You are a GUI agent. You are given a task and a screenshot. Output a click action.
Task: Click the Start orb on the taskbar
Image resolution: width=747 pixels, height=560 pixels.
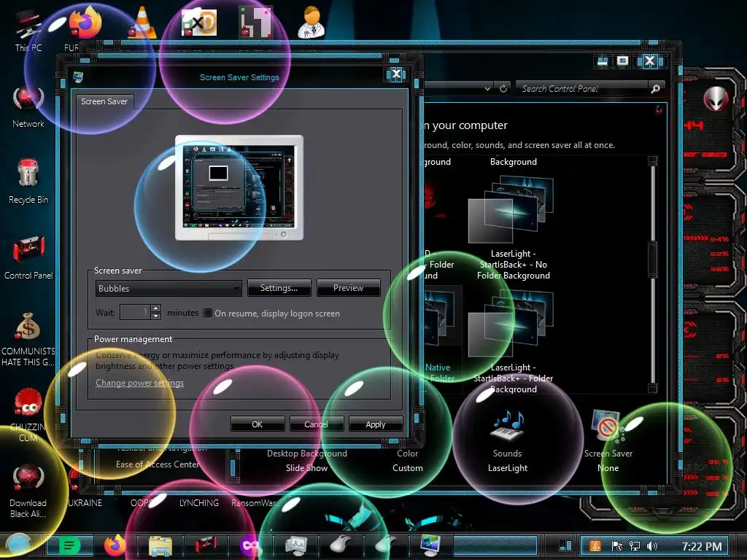[x=18, y=545]
